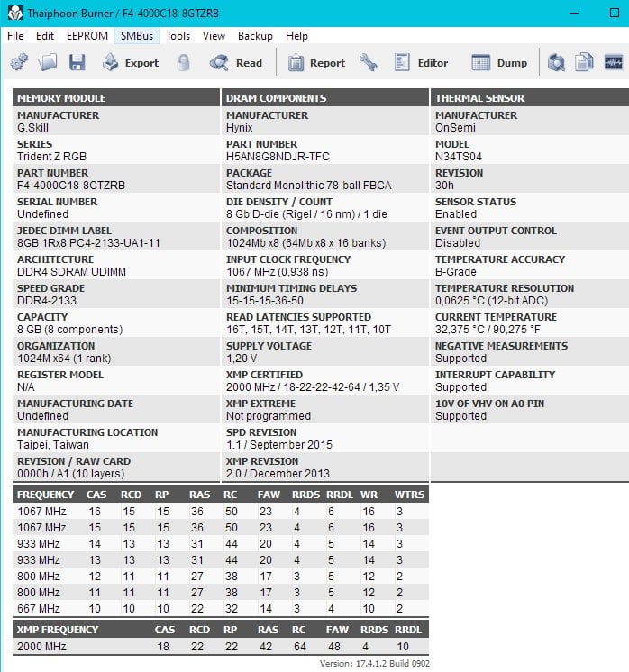Open the Edit menu

(45, 36)
